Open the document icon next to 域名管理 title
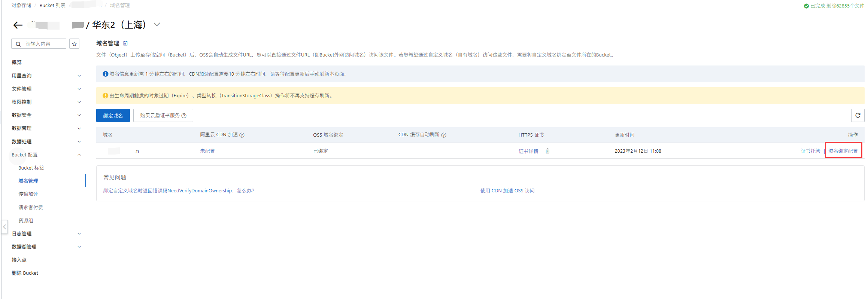The width and height of the screenshot is (868, 299). click(x=125, y=43)
